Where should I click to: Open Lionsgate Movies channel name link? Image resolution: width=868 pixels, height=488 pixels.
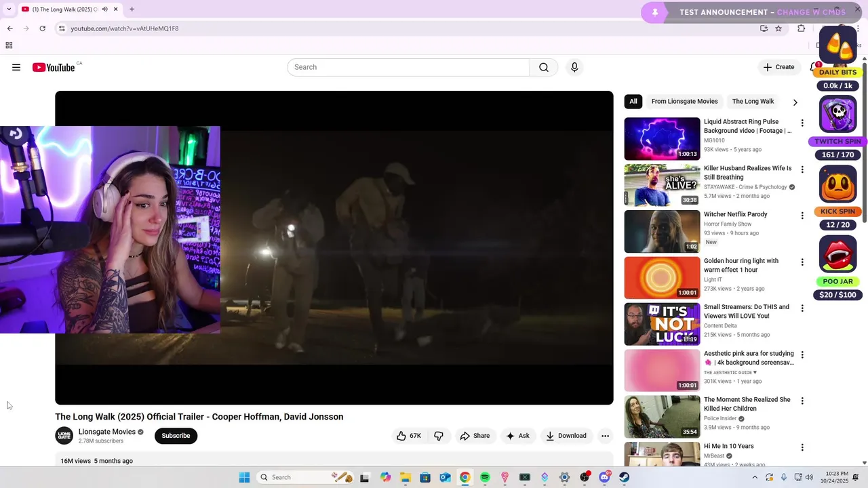pyautogui.click(x=107, y=432)
